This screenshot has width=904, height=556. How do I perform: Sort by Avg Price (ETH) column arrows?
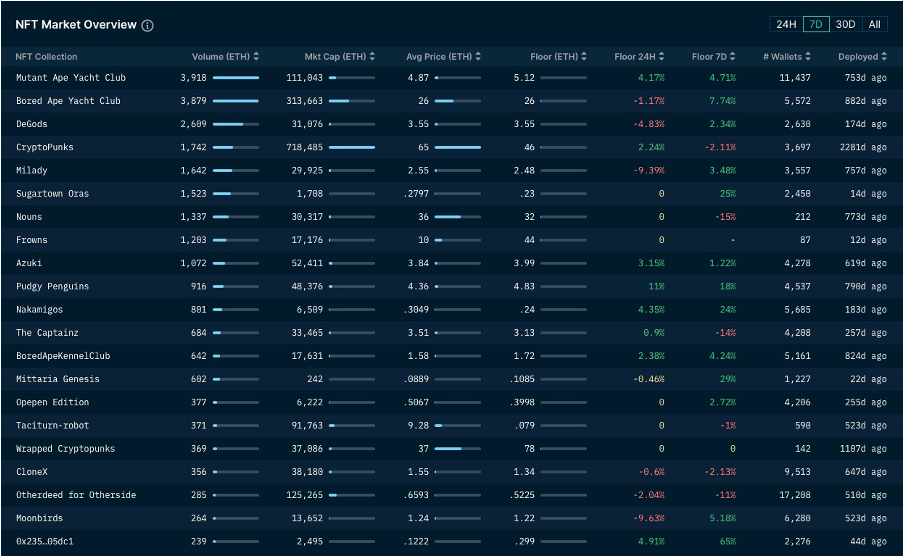coord(479,57)
